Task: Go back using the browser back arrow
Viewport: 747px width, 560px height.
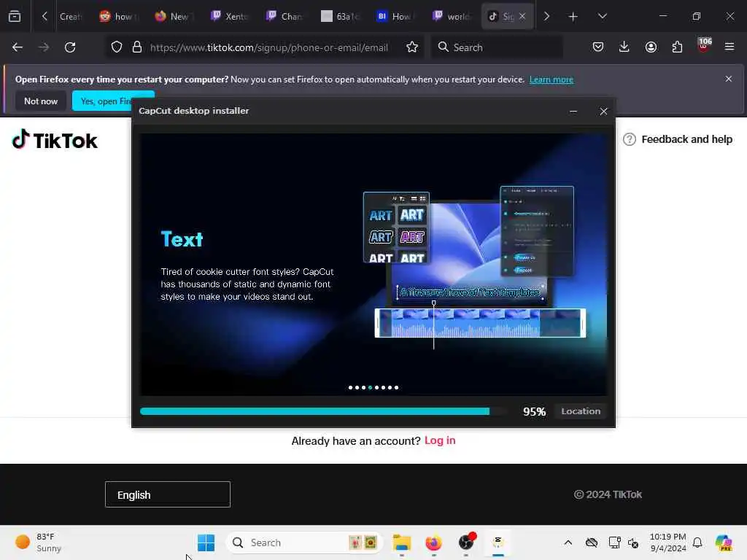Action: tap(18, 47)
